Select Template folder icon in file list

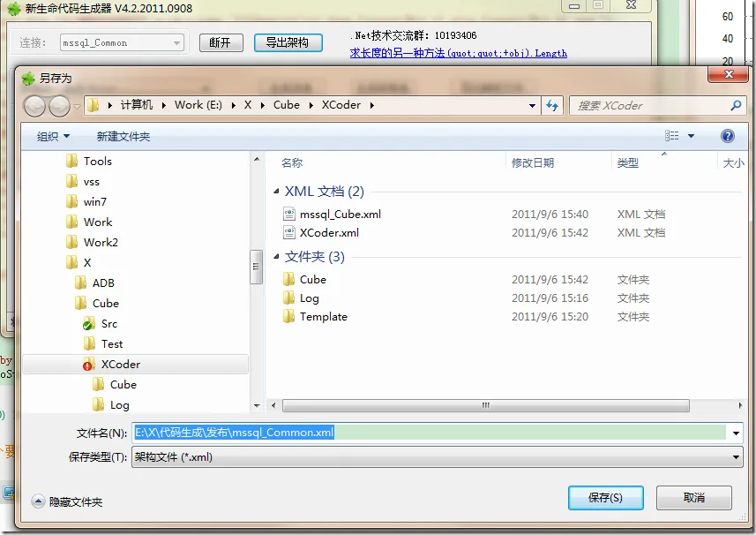(x=288, y=316)
